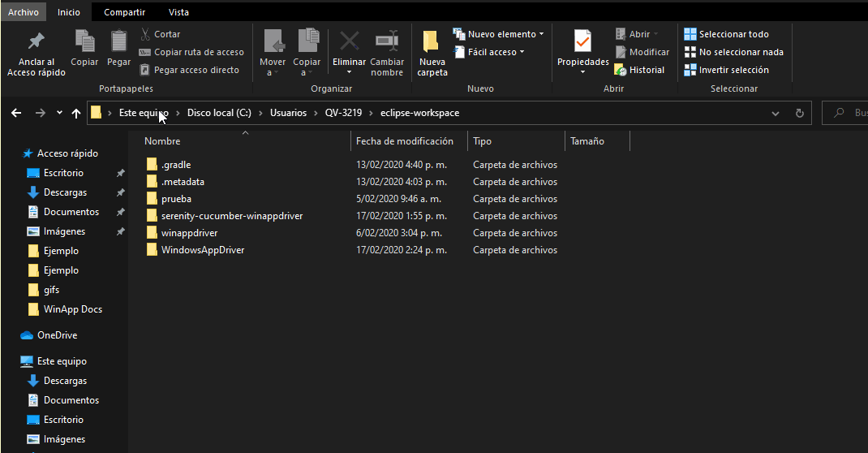Select OneDrive in the navigation pane
The height and width of the screenshot is (453, 868).
coord(57,335)
